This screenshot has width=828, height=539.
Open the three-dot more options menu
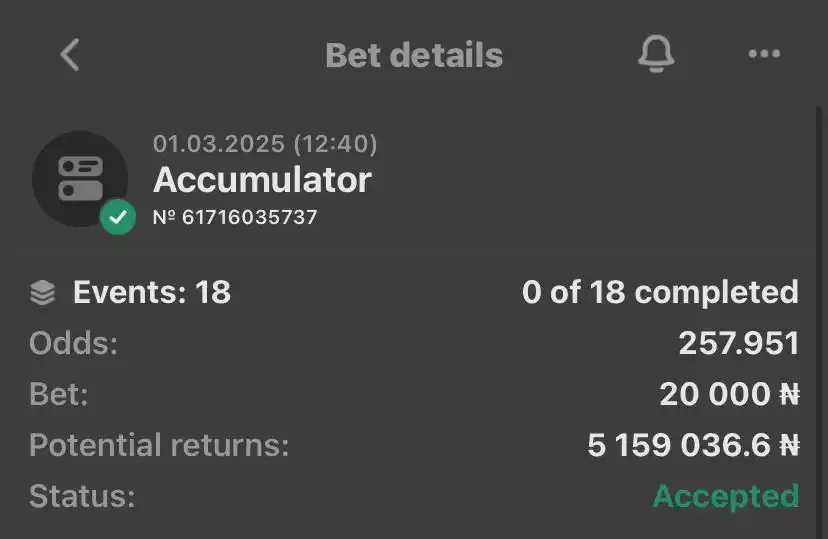click(764, 53)
